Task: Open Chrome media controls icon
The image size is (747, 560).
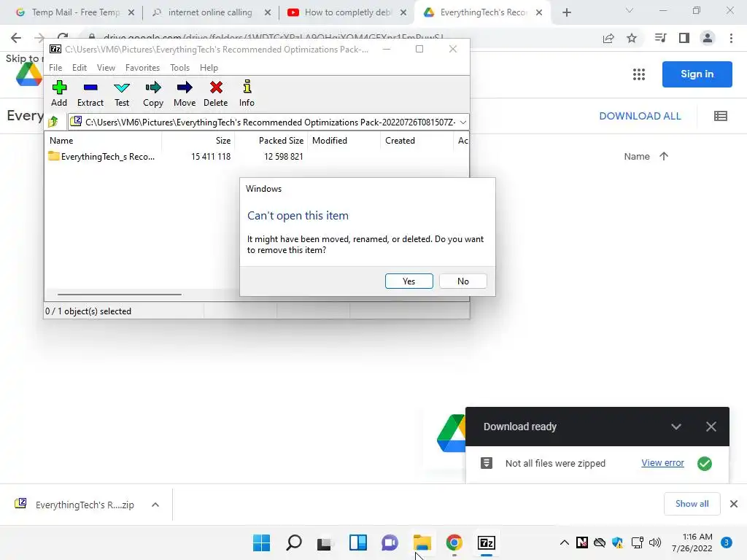Action: tap(660, 38)
